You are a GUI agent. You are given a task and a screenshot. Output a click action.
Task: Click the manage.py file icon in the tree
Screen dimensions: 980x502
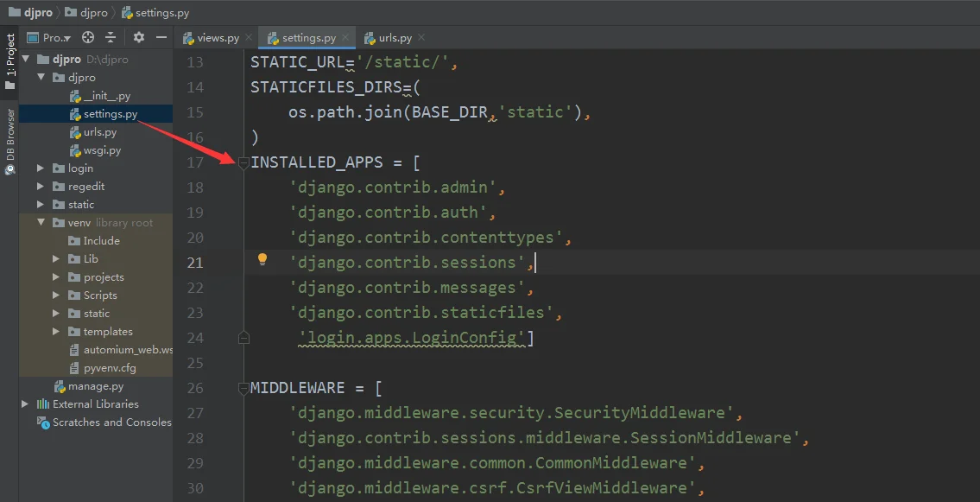60,386
